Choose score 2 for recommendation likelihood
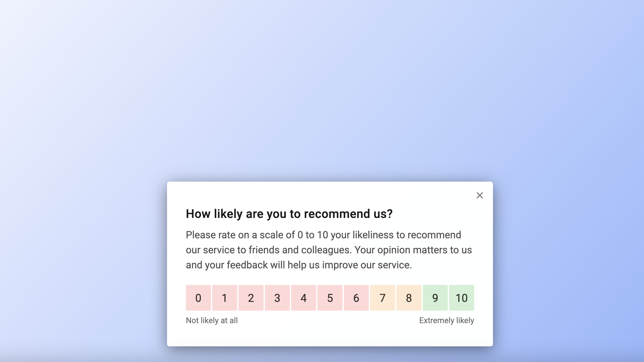Viewport: 644px width, 362px height. click(x=251, y=298)
